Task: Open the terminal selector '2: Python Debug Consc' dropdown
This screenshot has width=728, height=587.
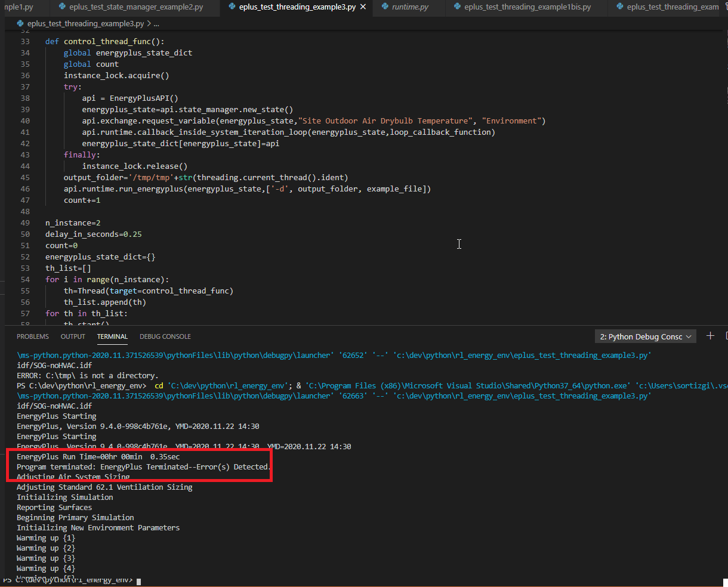Action: (x=646, y=337)
